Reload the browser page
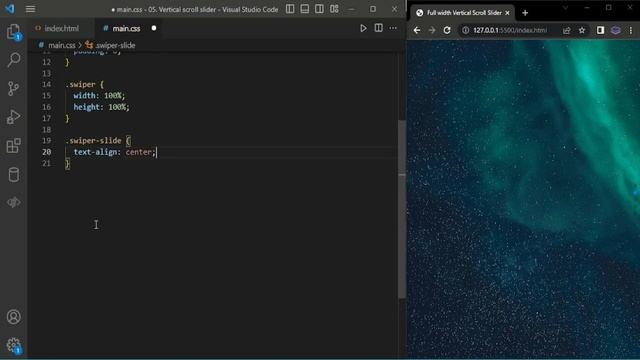This screenshot has width=640, height=360. click(x=447, y=30)
